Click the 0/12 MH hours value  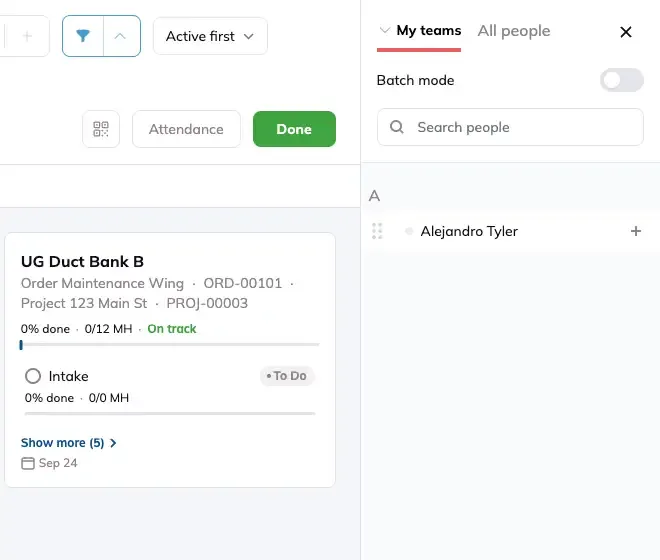(108, 329)
